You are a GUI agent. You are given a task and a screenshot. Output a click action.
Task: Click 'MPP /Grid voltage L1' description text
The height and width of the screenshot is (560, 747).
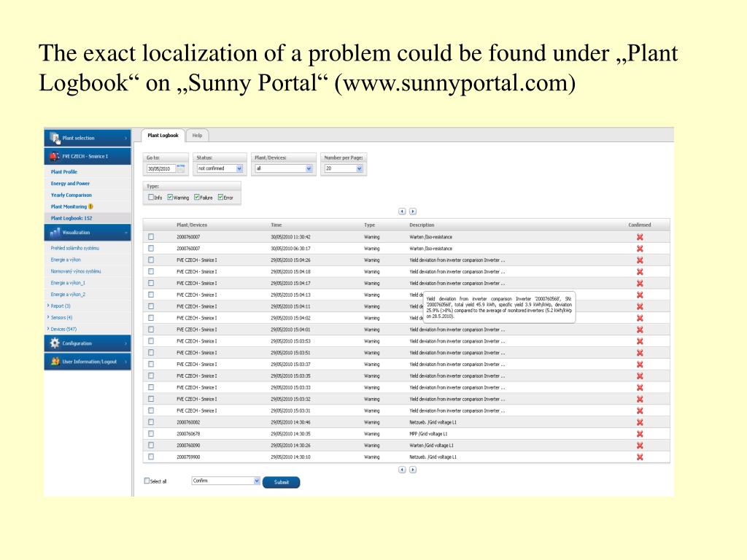428,434
